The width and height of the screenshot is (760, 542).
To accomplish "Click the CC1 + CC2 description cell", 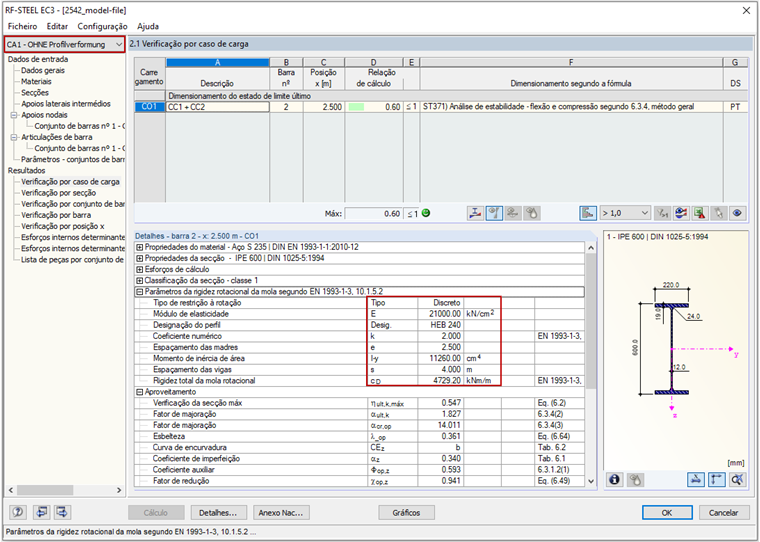I will pyautogui.click(x=218, y=107).
